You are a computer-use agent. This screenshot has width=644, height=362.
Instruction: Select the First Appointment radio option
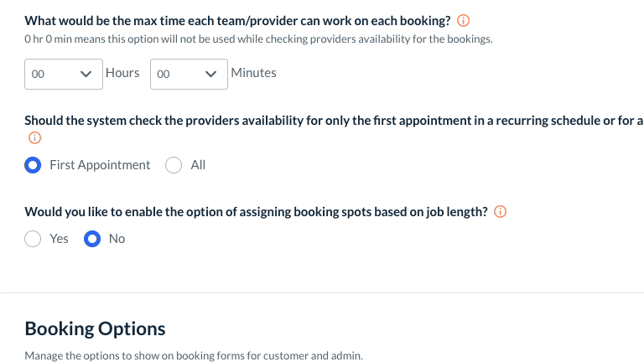click(x=33, y=165)
